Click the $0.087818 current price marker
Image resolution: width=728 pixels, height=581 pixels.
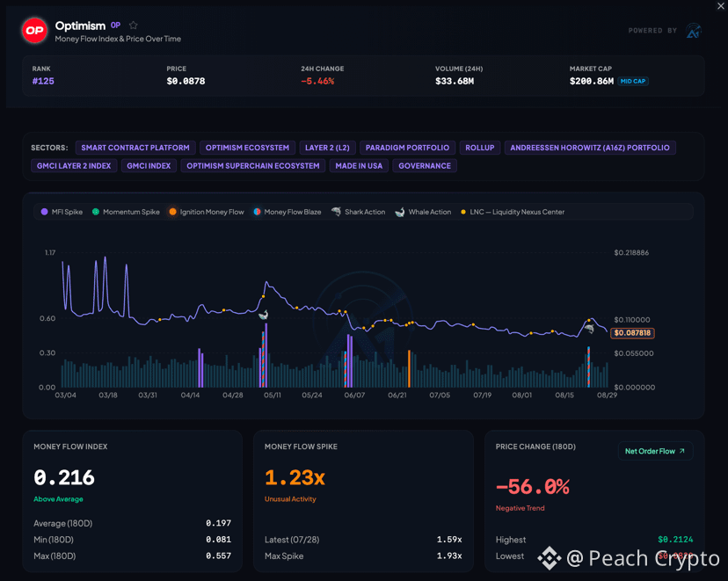[632, 333]
